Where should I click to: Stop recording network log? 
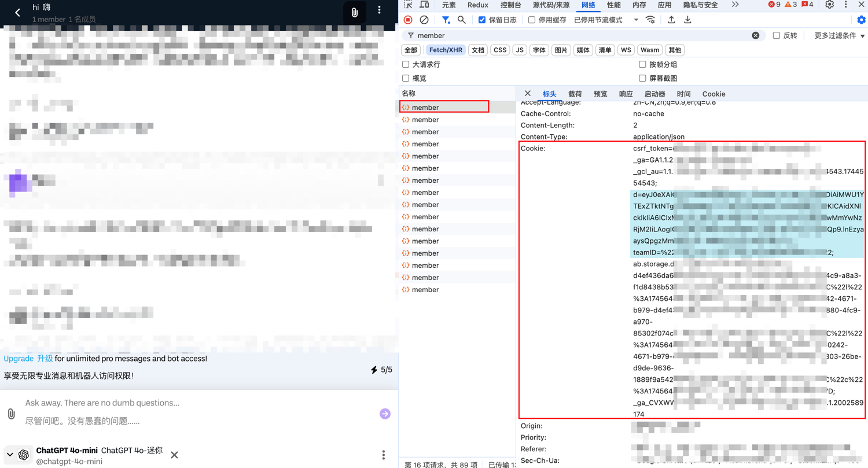pyautogui.click(x=408, y=20)
